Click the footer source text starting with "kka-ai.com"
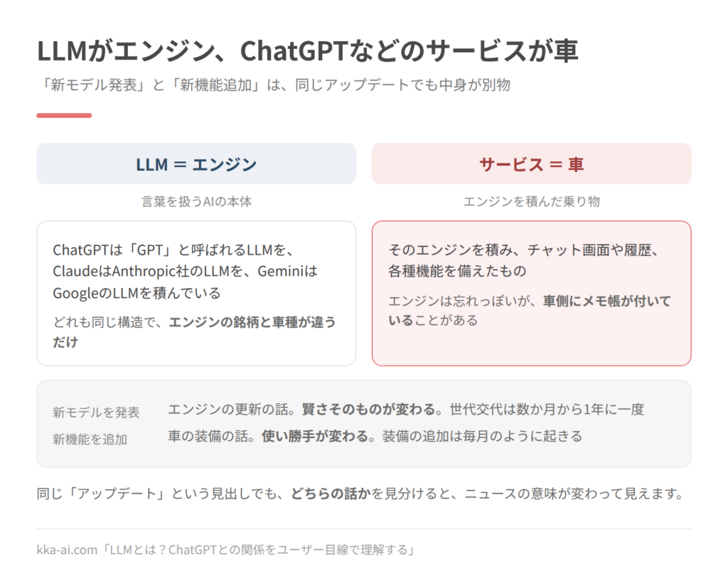Image resolution: width=728 pixels, height=581 pixels. [225, 550]
